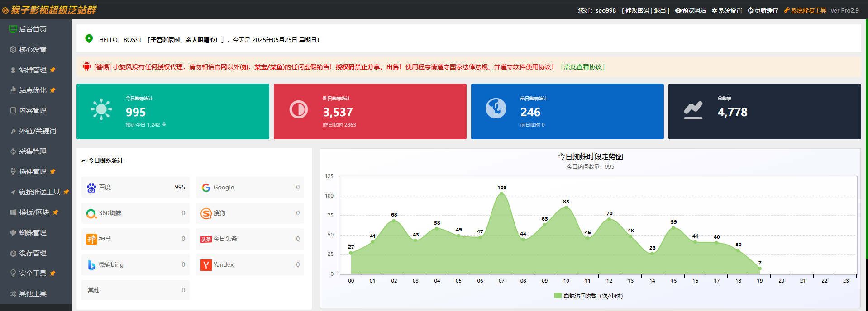Image resolution: width=868 pixels, height=311 pixels.
Task: Expand 站群管理 sidebar menu
Action: [33, 70]
